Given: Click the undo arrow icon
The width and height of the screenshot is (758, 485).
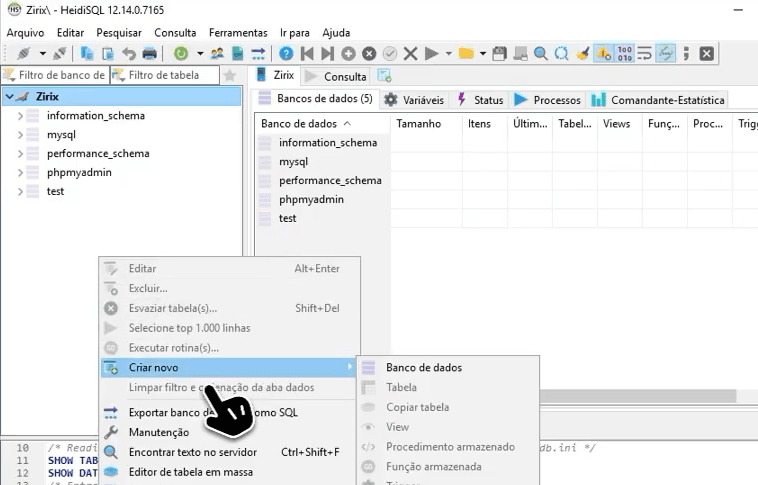Looking at the screenshot, I should click(129, 53).
